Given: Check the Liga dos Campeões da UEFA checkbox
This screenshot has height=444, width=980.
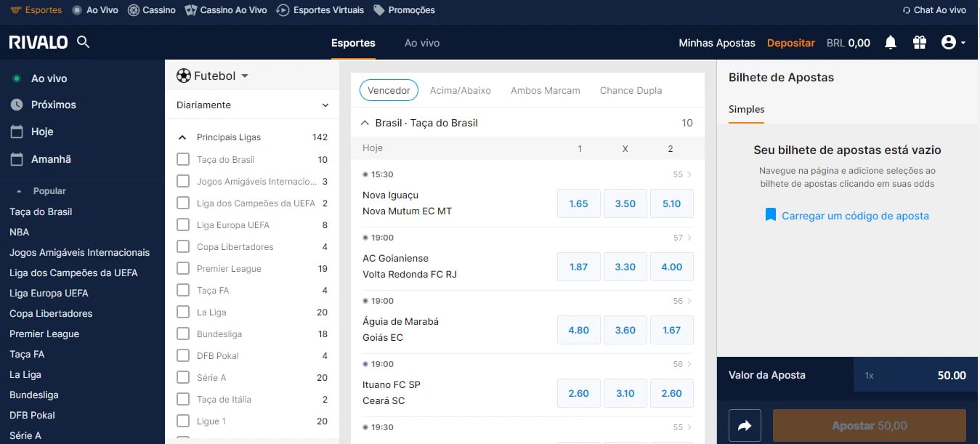Looking at the screenshot, I should pyautogui.click(x=183, y=203).
